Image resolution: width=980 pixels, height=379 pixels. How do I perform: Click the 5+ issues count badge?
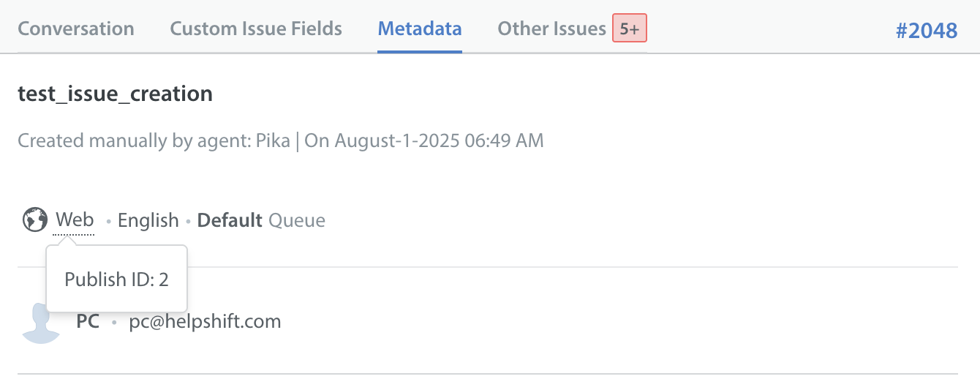point(630,29)
